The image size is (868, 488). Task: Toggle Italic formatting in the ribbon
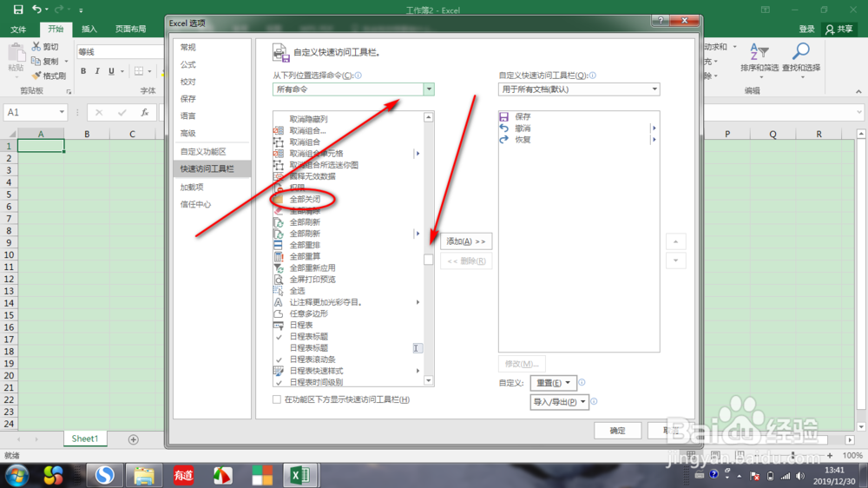[x=97, y=71]
